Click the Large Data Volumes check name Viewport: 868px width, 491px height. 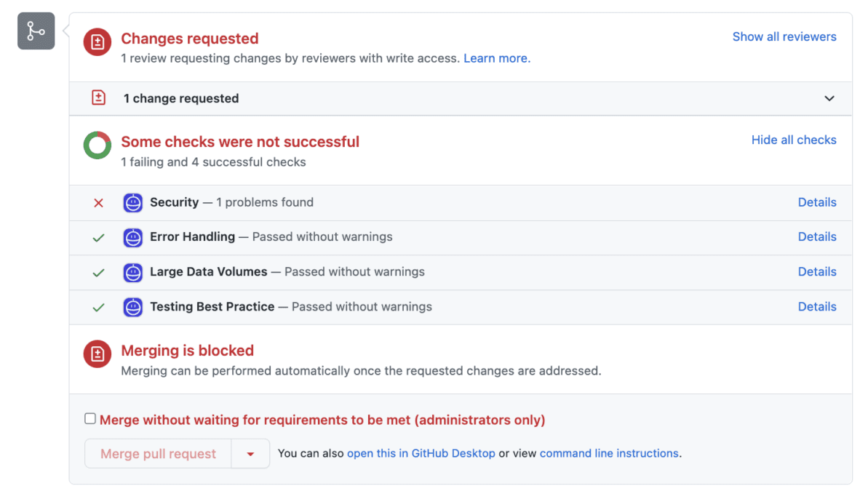(x=209, y=272)
